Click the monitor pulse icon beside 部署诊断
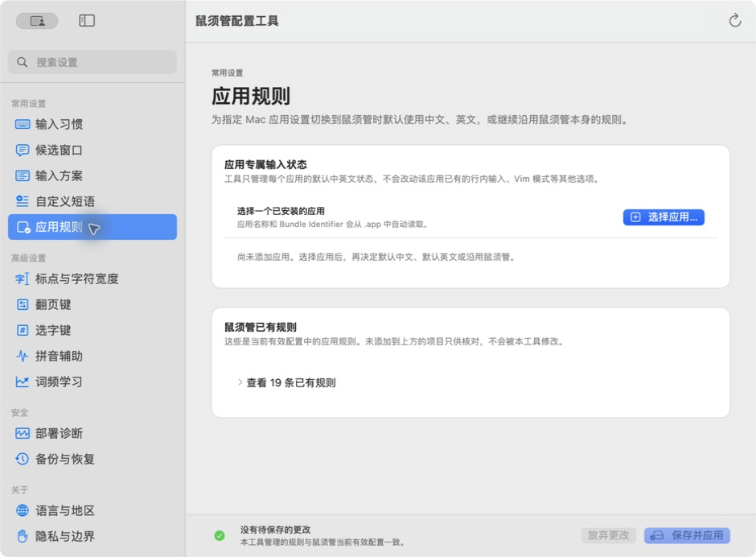Viewport: 756px width, 557px height. tap(23, 433)
